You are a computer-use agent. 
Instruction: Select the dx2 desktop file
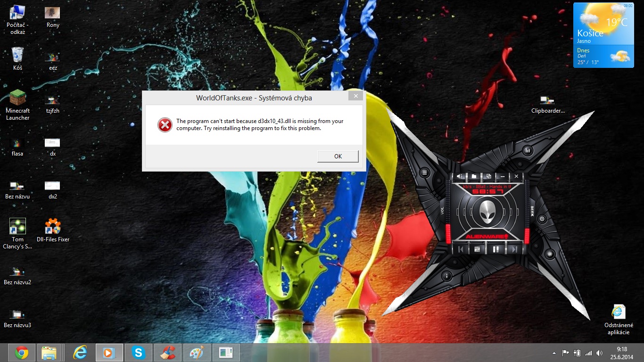(53, 189)
